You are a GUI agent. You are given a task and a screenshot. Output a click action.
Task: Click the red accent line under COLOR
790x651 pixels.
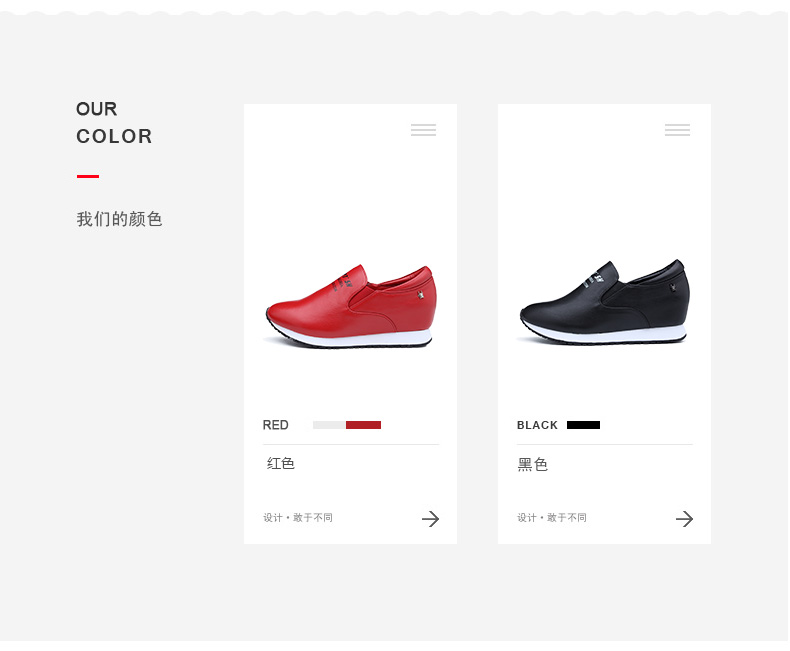coord(88,176)
